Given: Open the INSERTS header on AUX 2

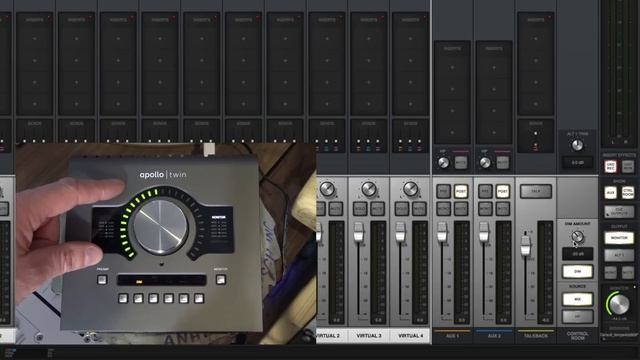Looking at the screenshot, I should 494,48.
